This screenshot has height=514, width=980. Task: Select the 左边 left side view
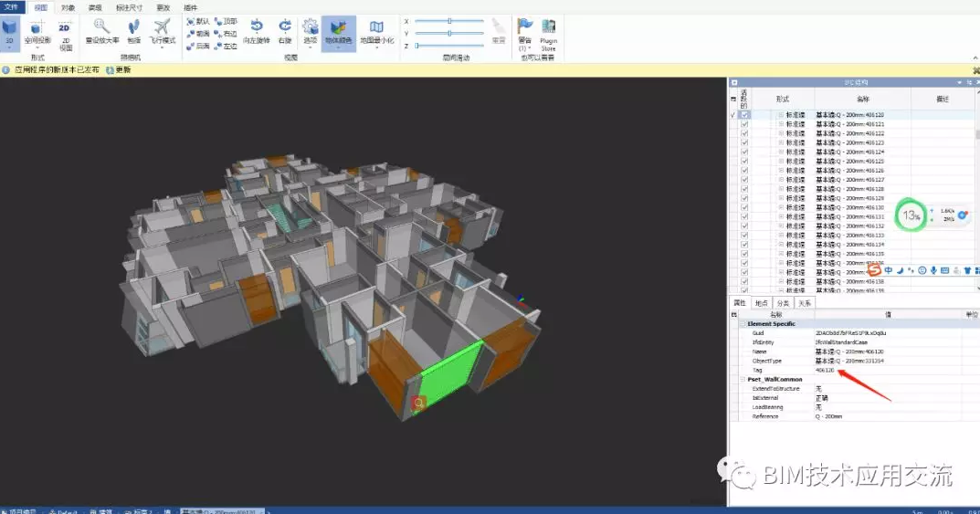[x=226, y=47]
